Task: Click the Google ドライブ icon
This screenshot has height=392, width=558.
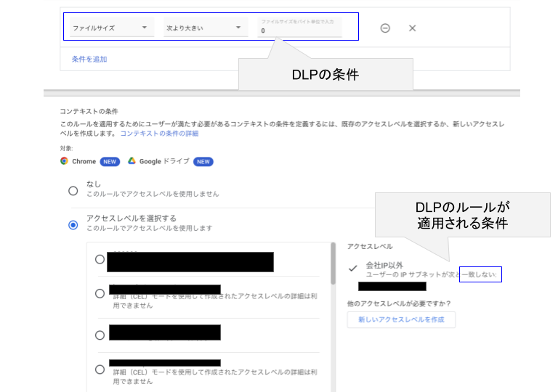Action: point(132,161)
